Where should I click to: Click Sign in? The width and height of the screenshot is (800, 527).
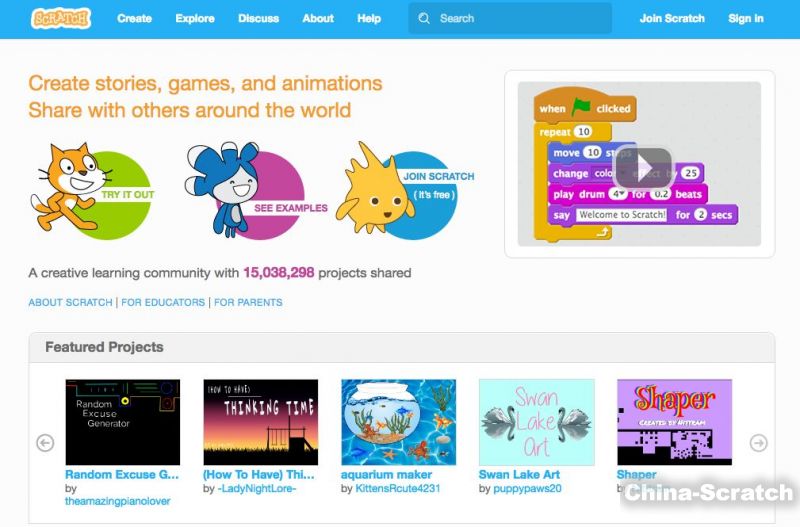tap(746, 18)
